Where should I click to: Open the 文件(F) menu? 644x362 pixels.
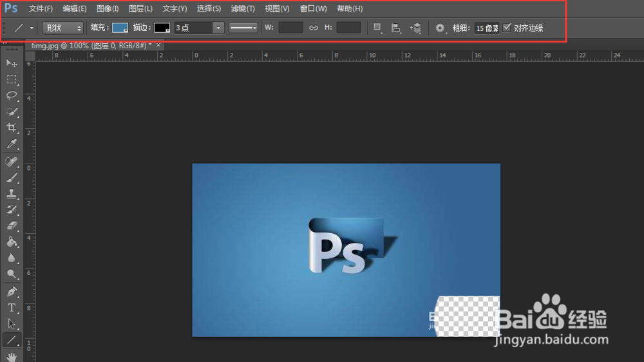[x=41, y=8]
